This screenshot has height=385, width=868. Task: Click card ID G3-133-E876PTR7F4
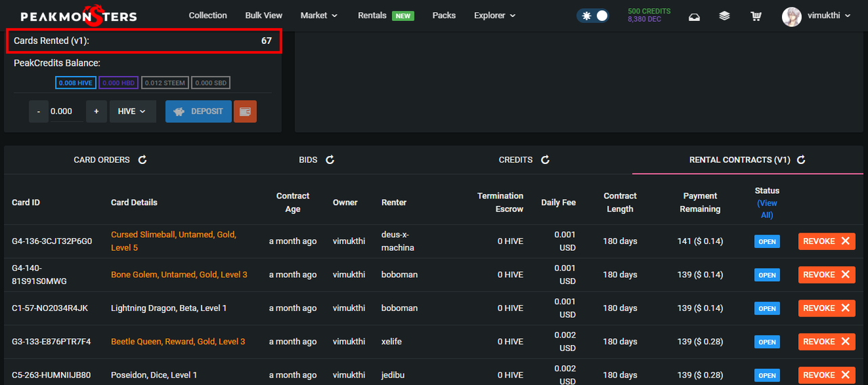point(52,342)
